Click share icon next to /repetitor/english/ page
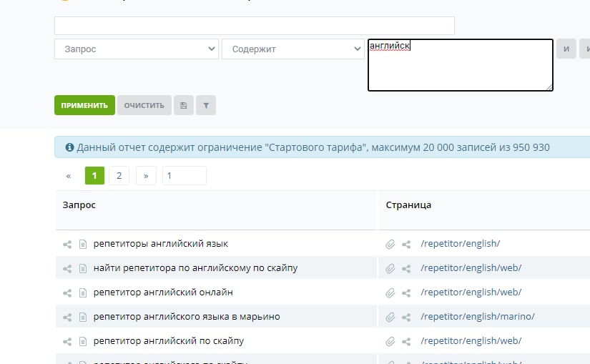The image size is (590, 364). (x=406, y=245)
